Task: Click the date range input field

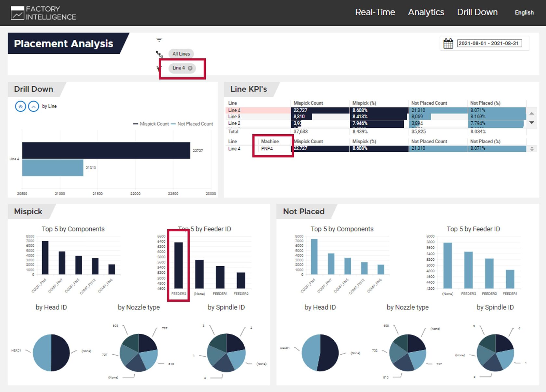Action: pyautogui.click(x=489, y=43)
